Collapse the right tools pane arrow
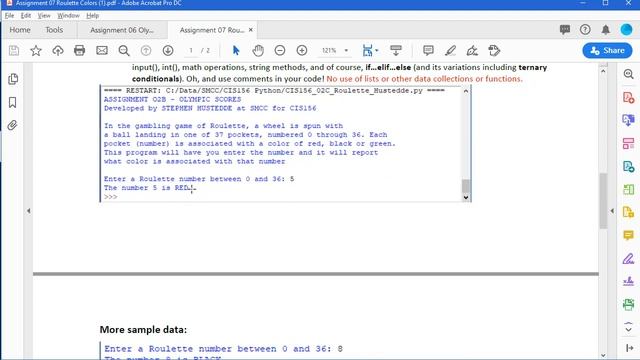The width and height of the screenshot is (640, 360). tap(612, 211)
